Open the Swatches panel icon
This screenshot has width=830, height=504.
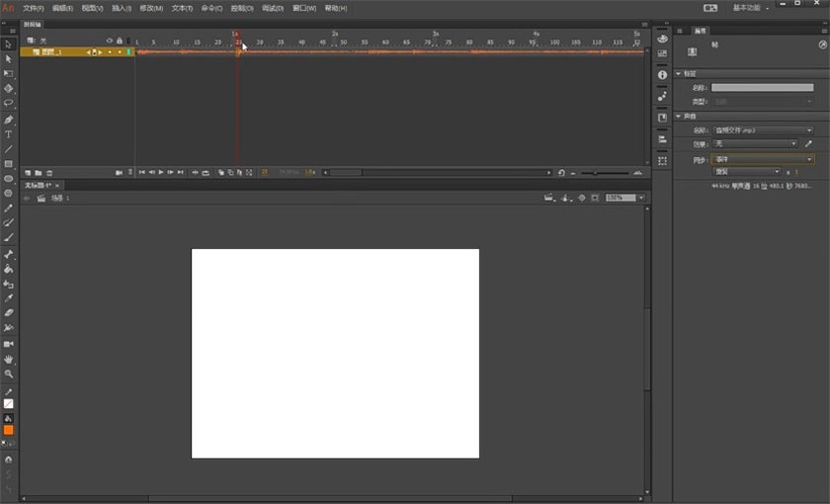coord(662,53)
